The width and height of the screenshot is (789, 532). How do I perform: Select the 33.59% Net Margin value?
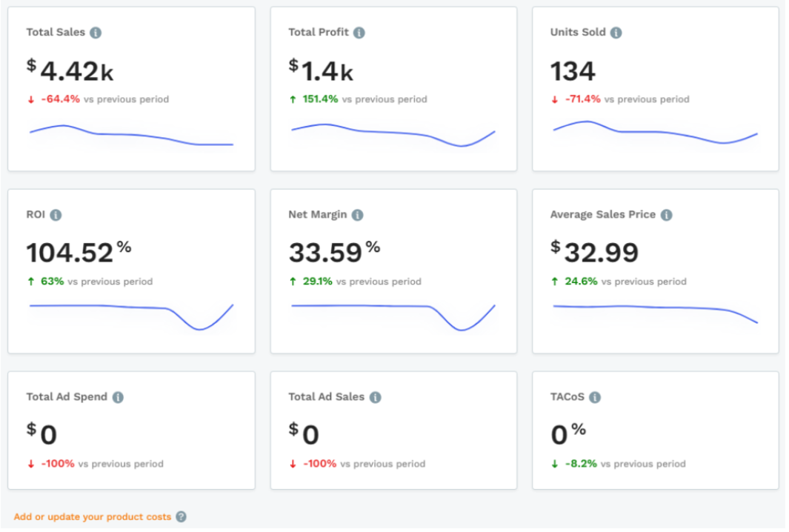pos(335,252)
